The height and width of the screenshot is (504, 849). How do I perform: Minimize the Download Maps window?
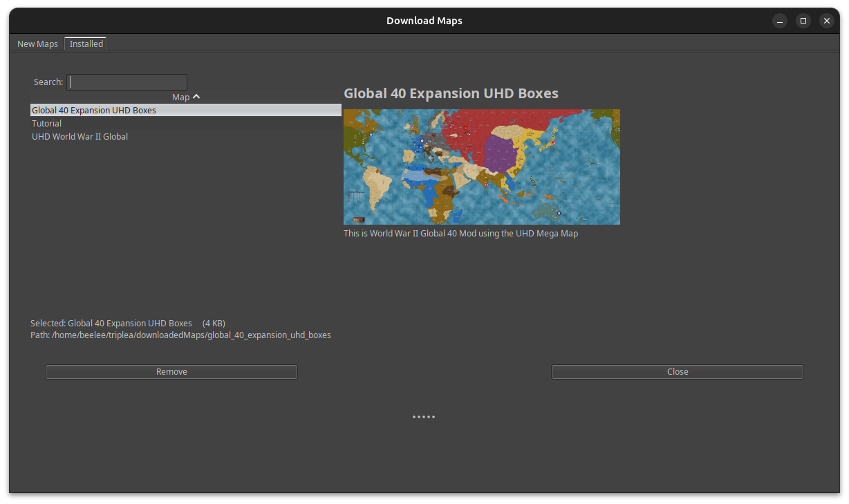tap(780, 21)
